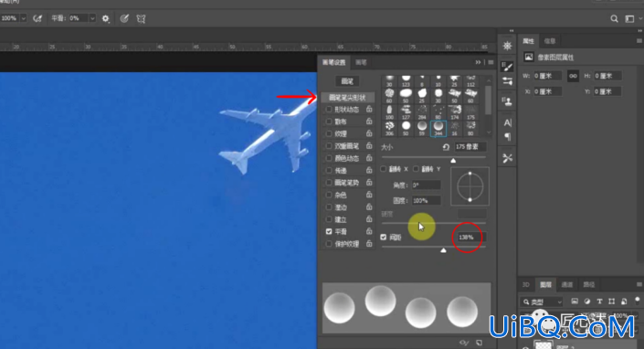Open Brush Settings panel icon in side strip
The height and width of the screenshot is (349, 644).
pyautogui.click(x=507, y=67)
